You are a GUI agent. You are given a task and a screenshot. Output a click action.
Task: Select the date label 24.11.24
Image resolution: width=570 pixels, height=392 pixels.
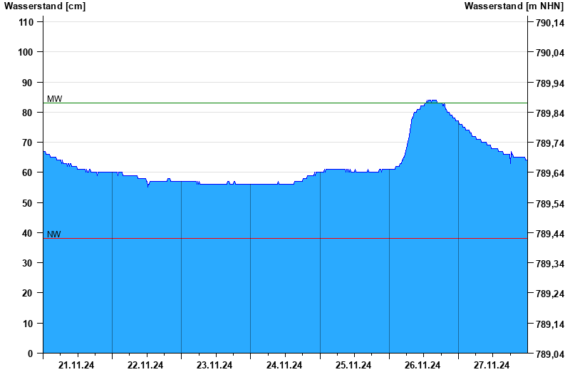tap(284, 365)
